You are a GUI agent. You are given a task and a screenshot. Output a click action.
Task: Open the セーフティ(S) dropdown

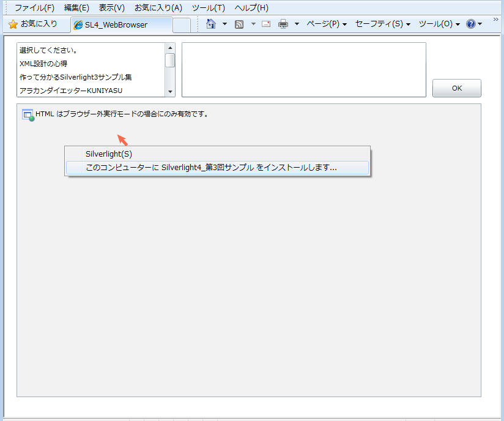click(383, 24)
